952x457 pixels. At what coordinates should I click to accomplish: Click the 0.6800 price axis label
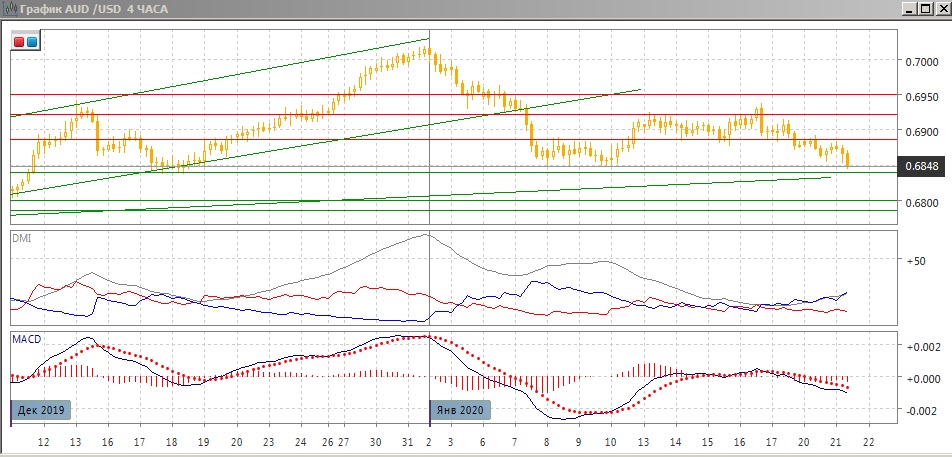tap(923, 203)
